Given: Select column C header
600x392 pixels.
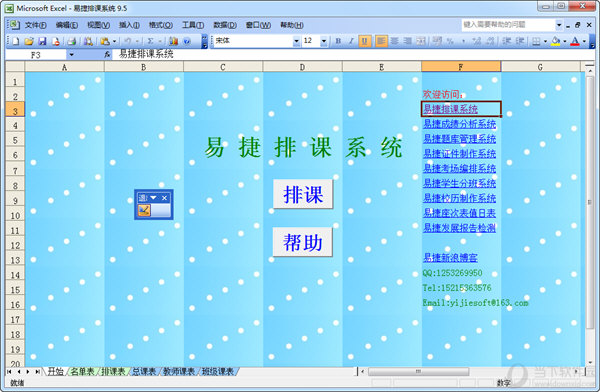Looking at the screenshot, I should click(223, 67).
